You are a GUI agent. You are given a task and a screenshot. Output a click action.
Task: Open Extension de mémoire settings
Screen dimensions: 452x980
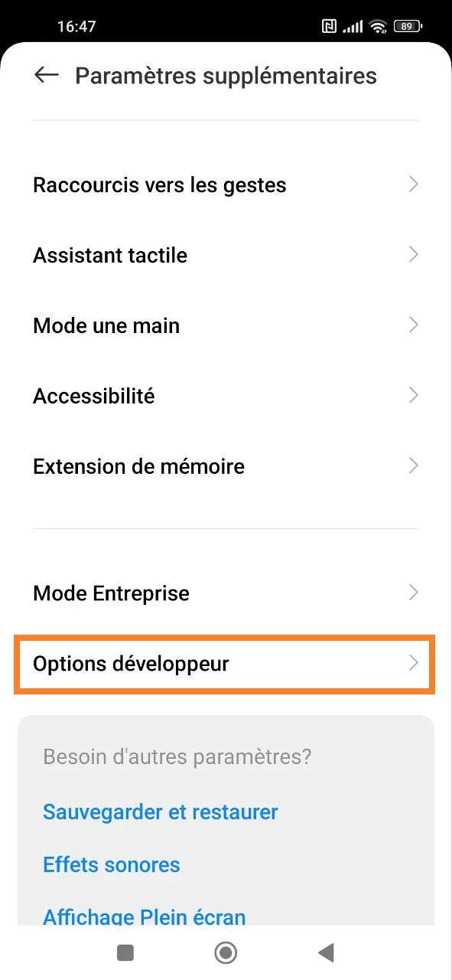(x=226, y=466)
